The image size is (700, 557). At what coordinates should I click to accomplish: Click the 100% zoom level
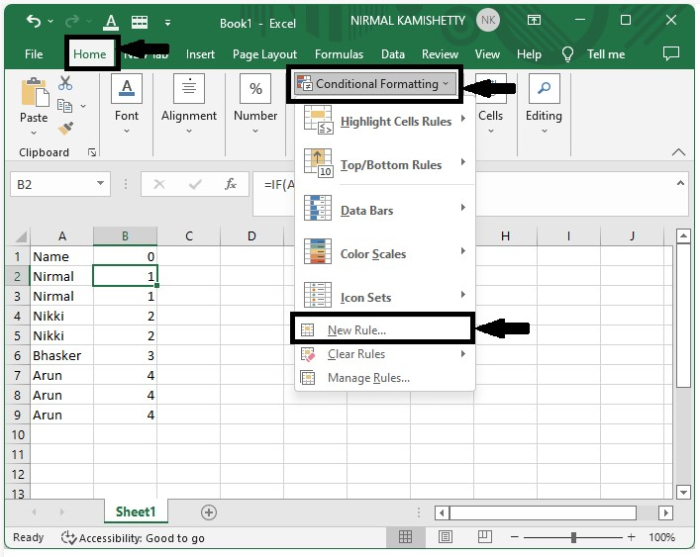662,537
